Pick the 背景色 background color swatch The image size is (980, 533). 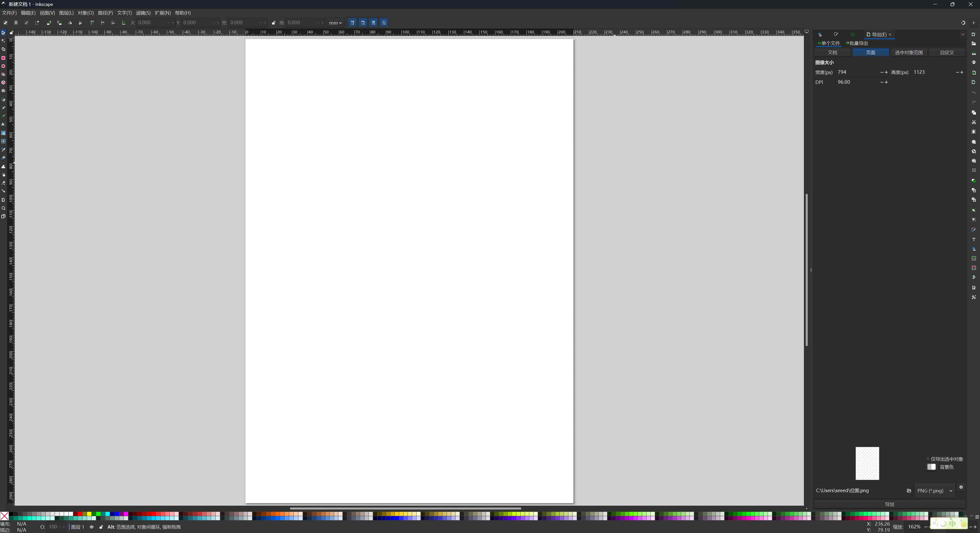click(932, 467)
